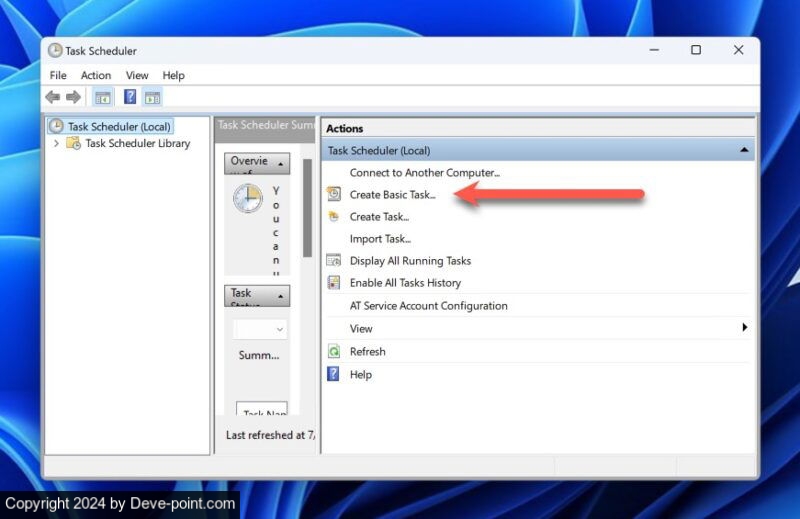800x519 pixels.
Task: Click the Create Basic Task icon
Action: [x=334, y=194]
